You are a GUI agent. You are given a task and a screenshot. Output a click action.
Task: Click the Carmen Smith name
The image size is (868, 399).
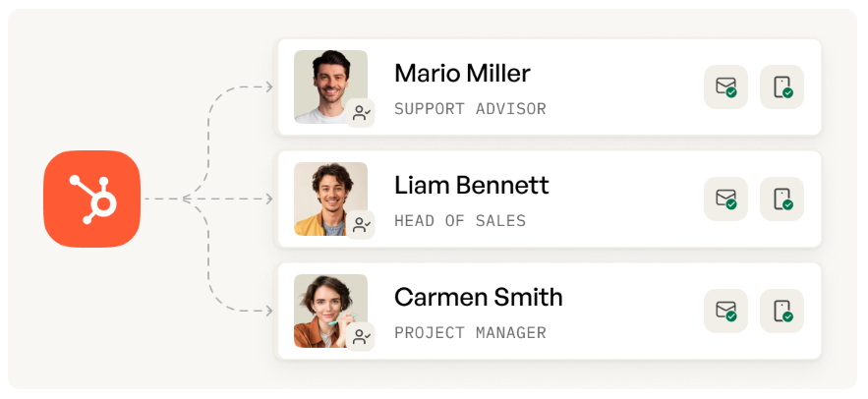click(479, 298)
